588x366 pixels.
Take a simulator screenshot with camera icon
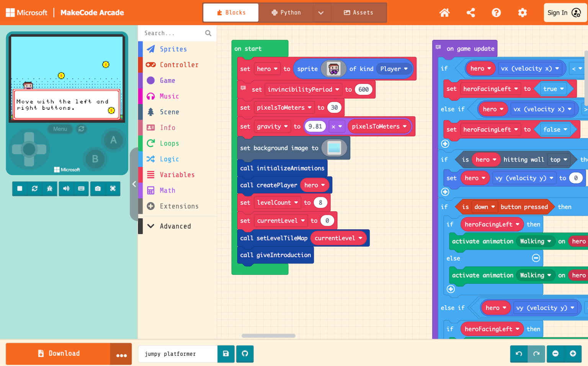pos(97,189)
